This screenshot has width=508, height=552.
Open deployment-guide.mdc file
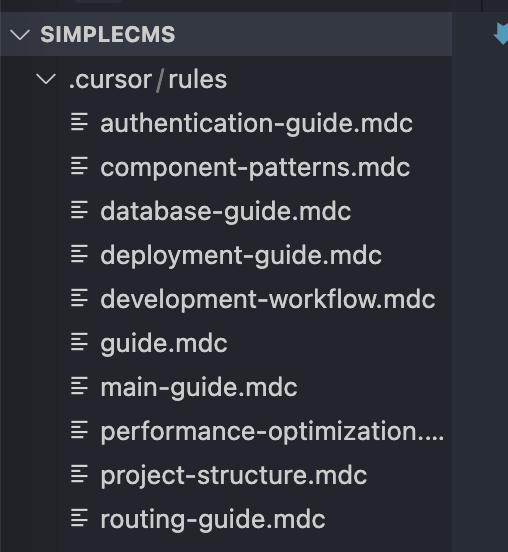pos(241,256)
